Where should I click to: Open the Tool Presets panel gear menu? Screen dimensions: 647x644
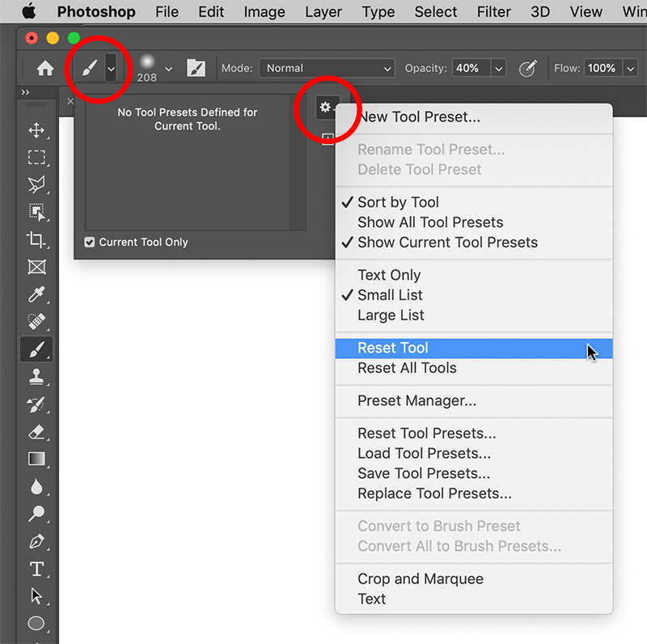(326, 106)
